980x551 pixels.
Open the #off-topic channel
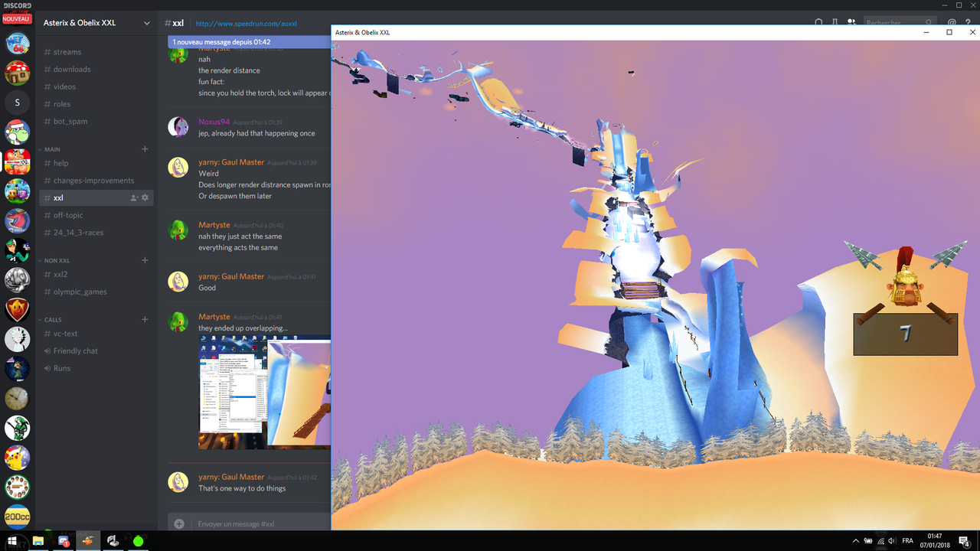[x=96, y=216]
